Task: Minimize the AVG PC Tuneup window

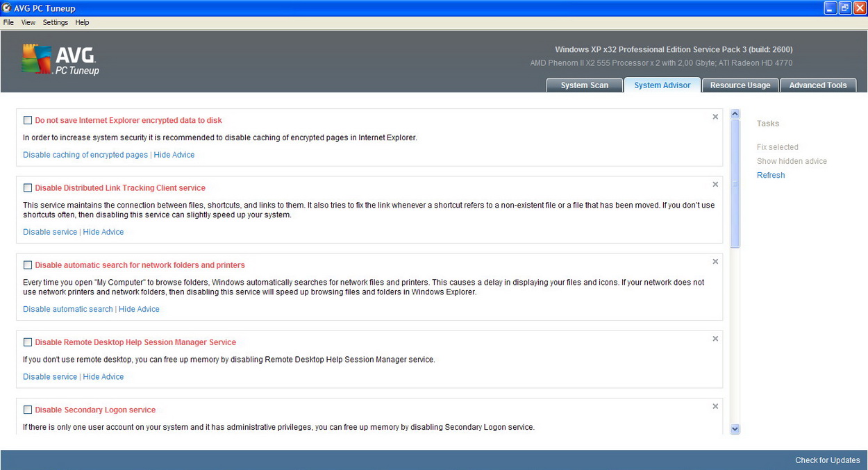Action: [x=831, y=8]
